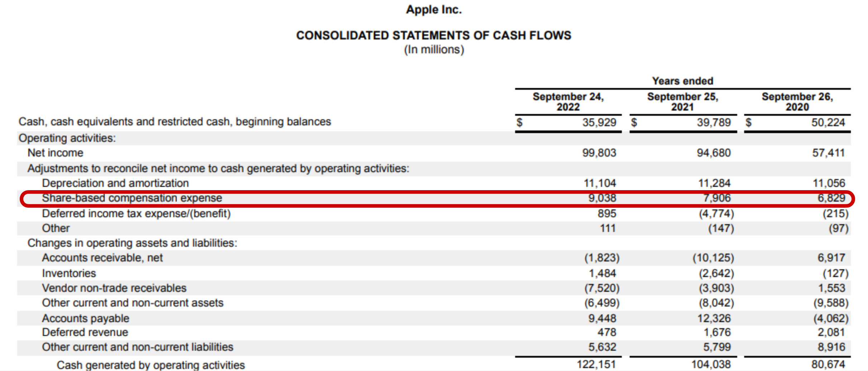Click Other current and non-current liabilities label
This screenshot has width=868, height=371.
(138, 347)
